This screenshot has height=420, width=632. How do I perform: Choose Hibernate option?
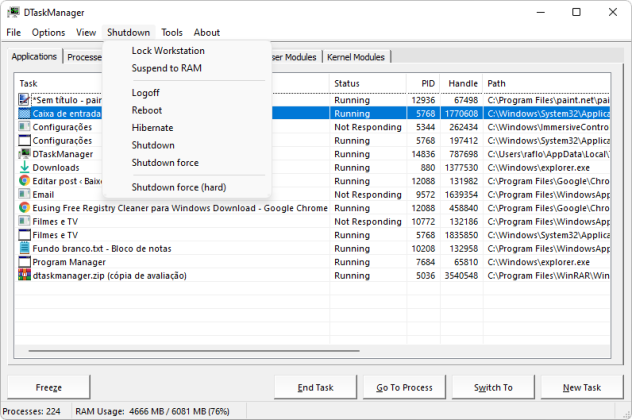pos(152,128)
